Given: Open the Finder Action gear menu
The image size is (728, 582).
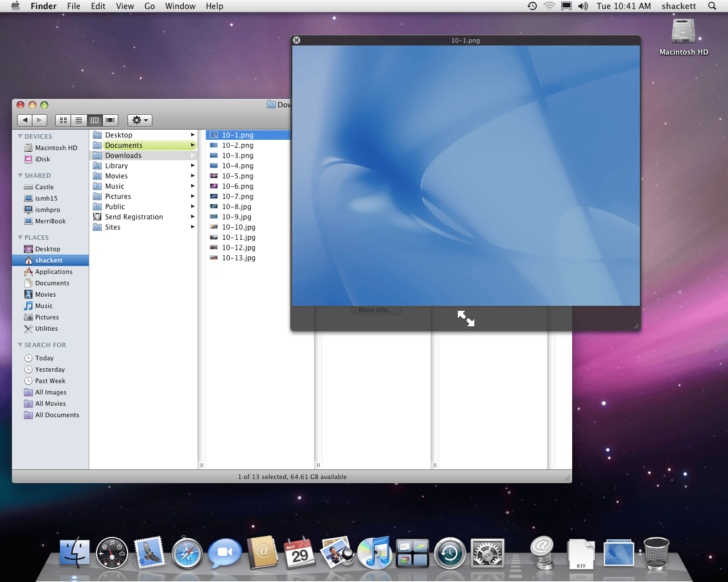Looking at the screenshot, I should [x=140, y=120].
